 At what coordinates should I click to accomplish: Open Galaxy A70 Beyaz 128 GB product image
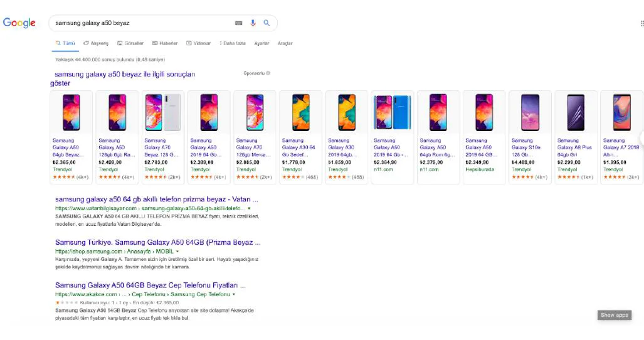point(163,112)
